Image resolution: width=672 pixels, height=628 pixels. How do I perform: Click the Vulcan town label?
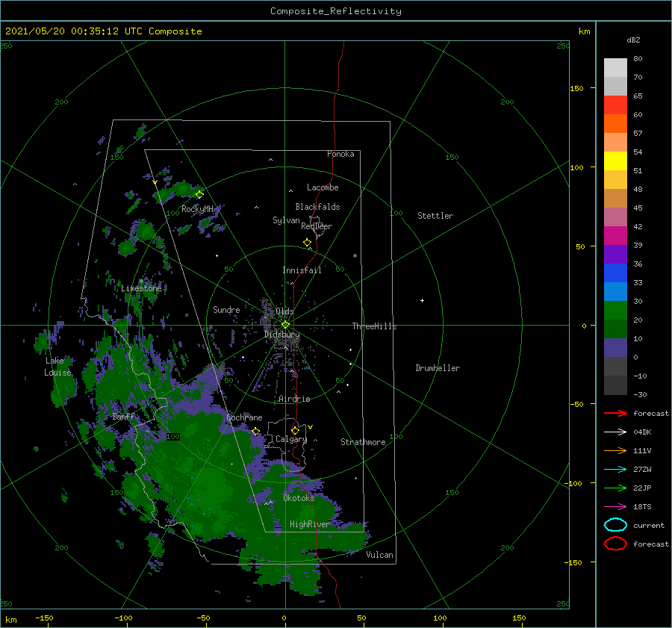(379, 555)
